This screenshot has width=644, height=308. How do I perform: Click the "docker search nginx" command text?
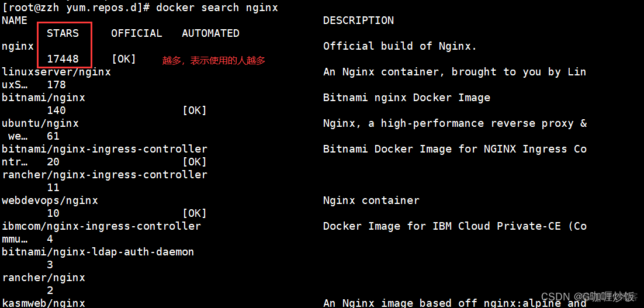point(217,8)
